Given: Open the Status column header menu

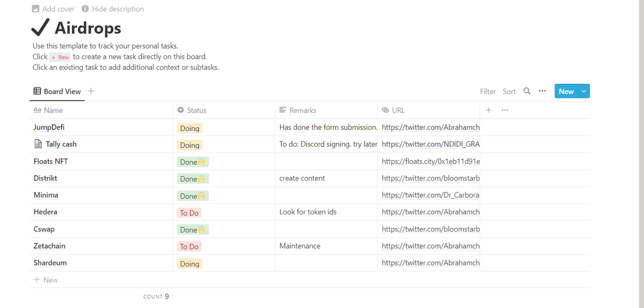Looking at the screenshot, I should click(x=224, y=110).
